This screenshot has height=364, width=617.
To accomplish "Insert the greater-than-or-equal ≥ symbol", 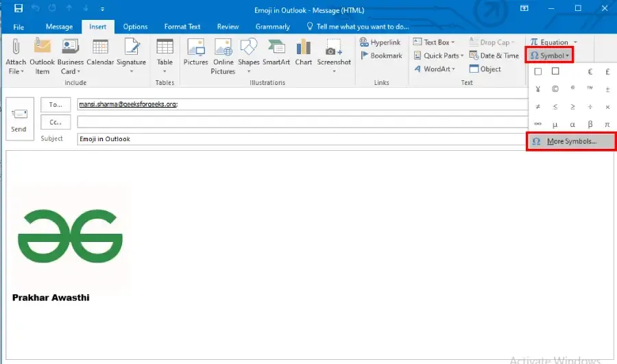I will click(x=572, y=107).
